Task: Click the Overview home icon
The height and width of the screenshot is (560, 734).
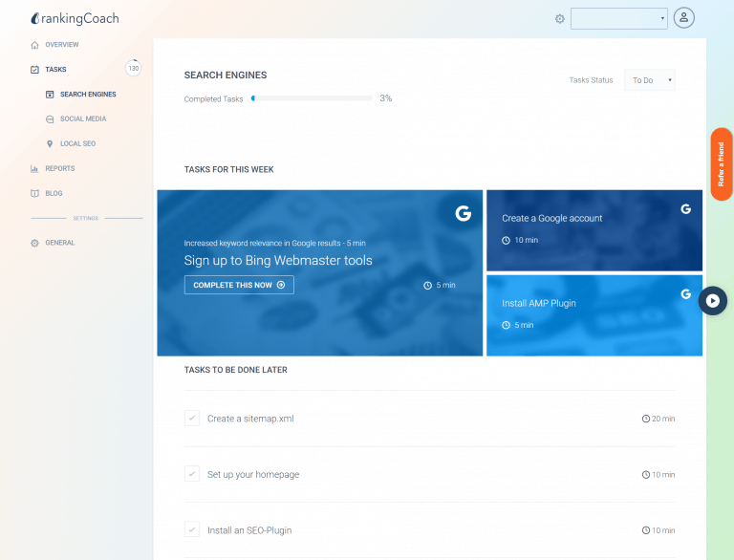Action: [x=34, y=45]
